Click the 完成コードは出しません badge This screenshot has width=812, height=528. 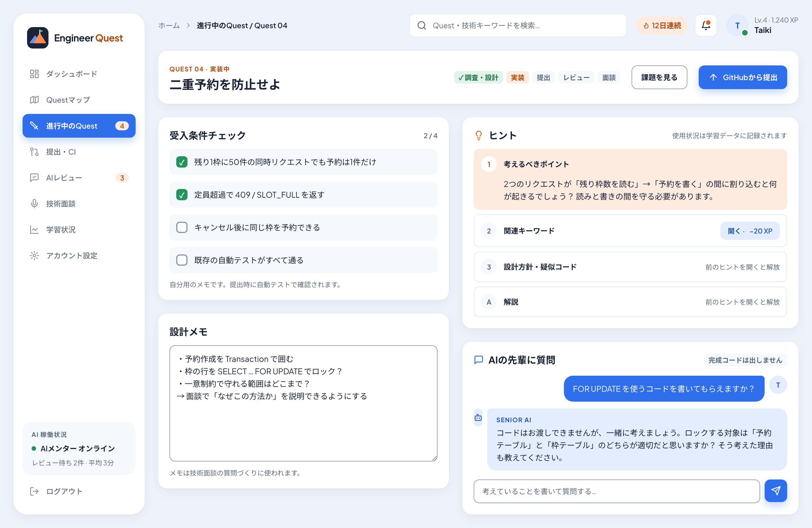745,360
